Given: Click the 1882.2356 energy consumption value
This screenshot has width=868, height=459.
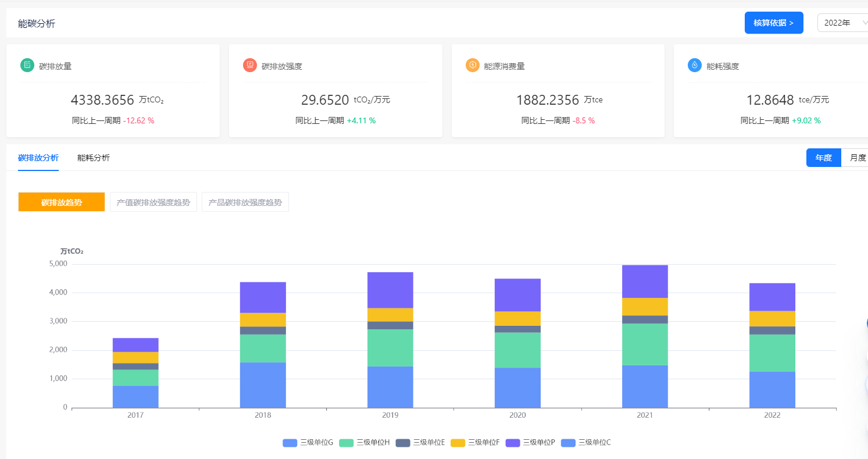Looking at the screenshot, I should 548,100.
